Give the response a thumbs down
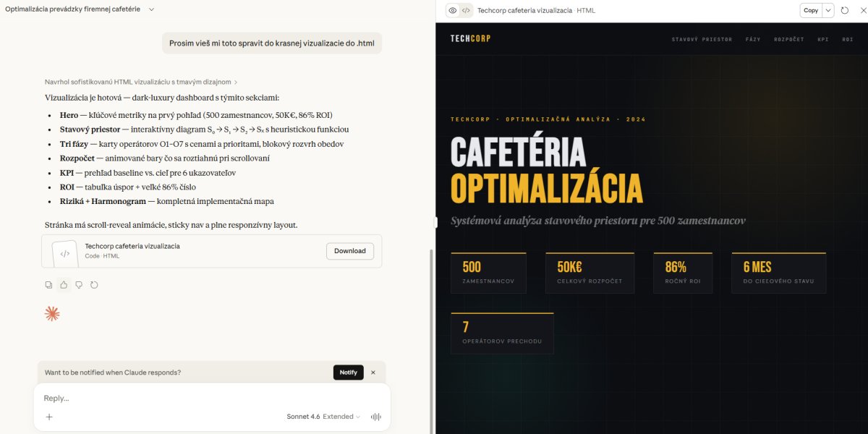 pos(79,285)
